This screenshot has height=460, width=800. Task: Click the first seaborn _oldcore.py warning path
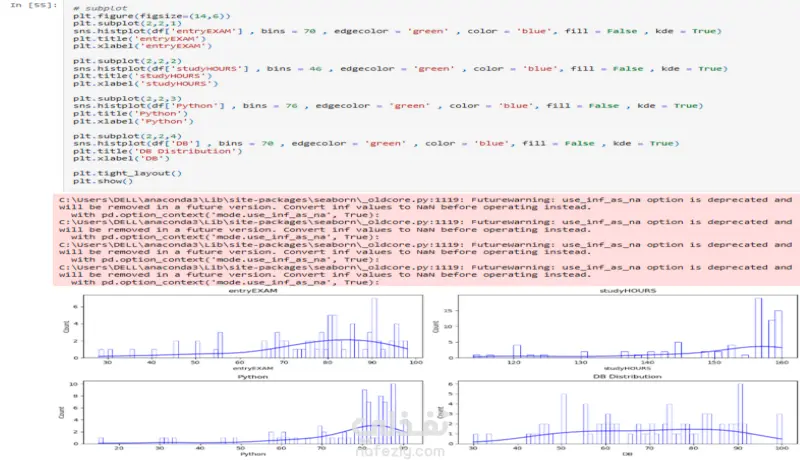click(261, 200)
